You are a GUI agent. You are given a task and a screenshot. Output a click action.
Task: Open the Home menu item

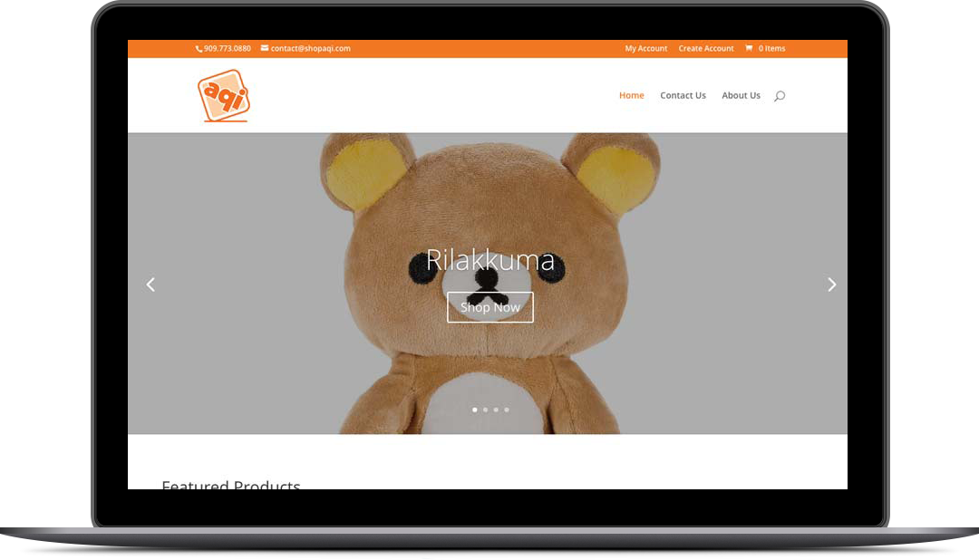click(x=631, y=95)
